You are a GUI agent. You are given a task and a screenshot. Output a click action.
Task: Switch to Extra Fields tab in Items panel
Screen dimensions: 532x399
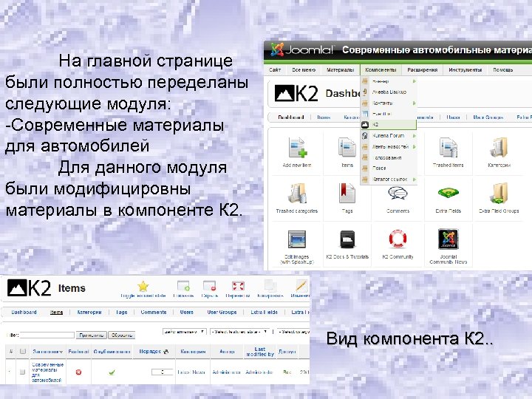tap(265, 312)
